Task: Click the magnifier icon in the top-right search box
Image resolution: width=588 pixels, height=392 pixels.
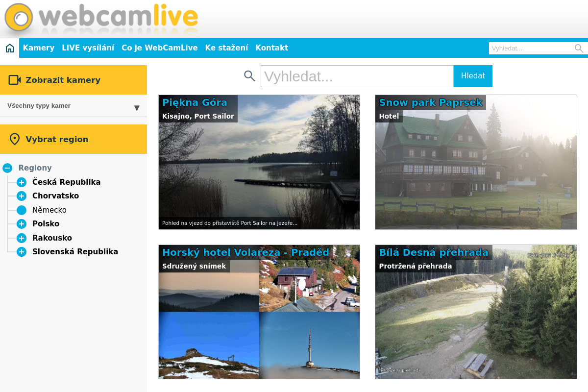Action: click(x=579, y=48)
